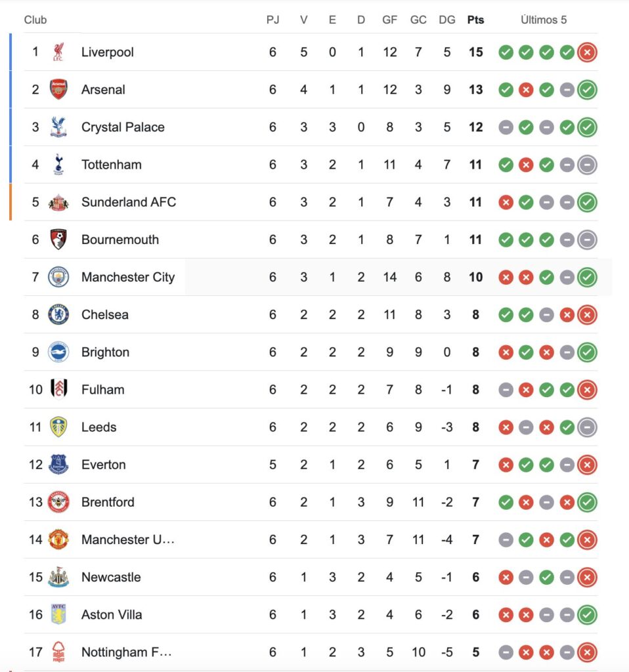Open the Newcastle team link
629x672 pixels.
click(x=111, y=577)
